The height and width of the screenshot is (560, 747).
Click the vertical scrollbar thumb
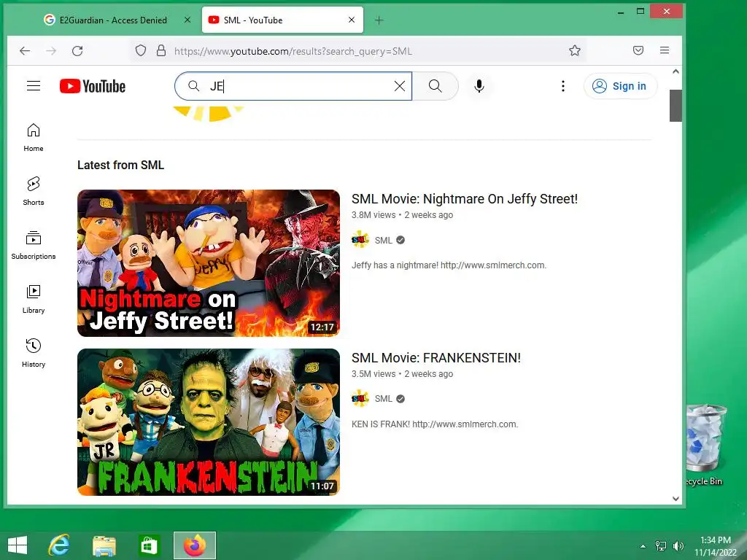click(676, 105)
